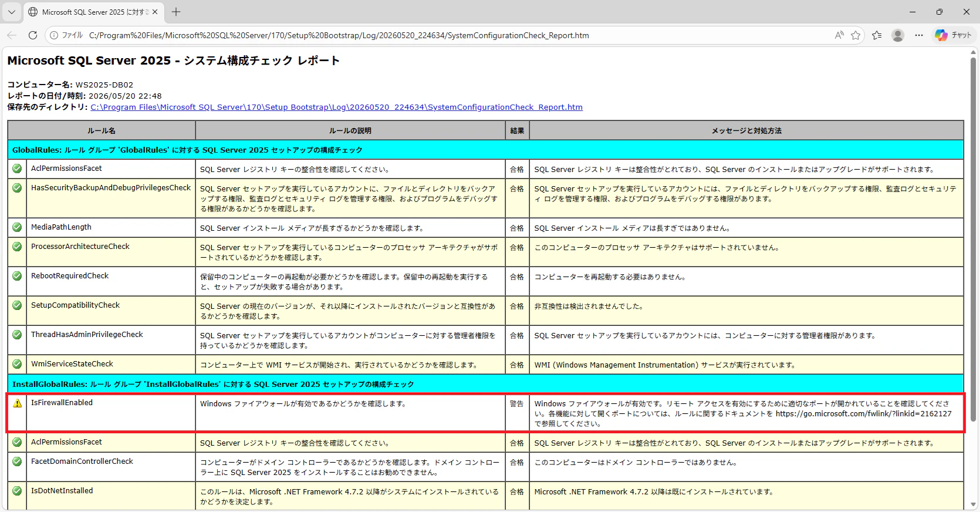Click the ルール名 column header
This screenshot has width=980, height=512.
click(102, 130)
